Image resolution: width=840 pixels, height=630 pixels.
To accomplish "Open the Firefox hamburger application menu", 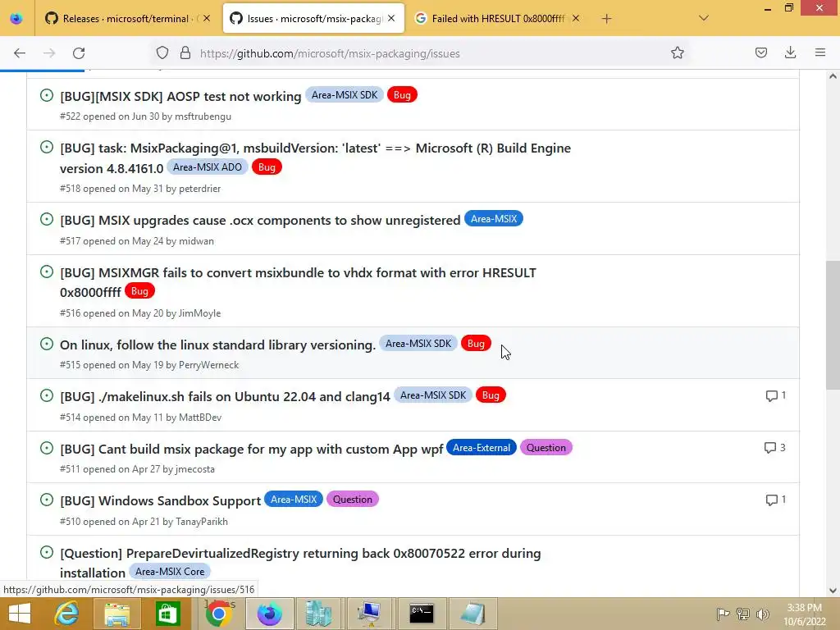I will 820,52.
